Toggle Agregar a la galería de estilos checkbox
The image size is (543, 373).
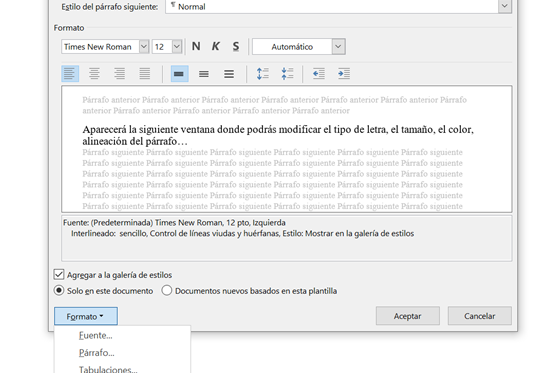coord(59,275)
